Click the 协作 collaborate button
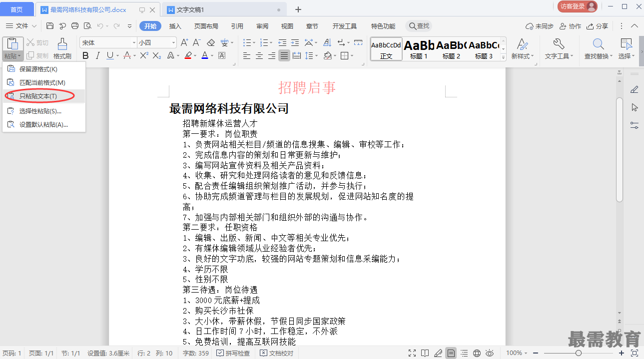 pyautogui.click(x=570, y=26)
